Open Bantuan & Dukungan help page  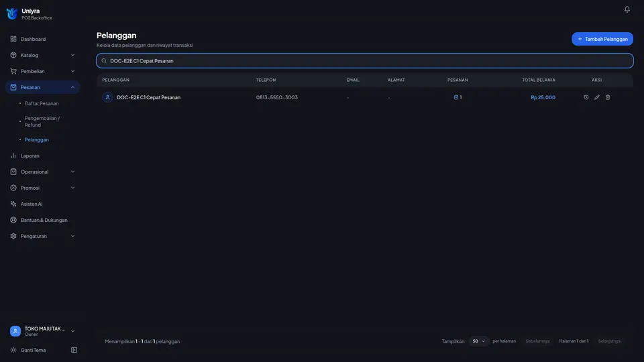point(43,220)
